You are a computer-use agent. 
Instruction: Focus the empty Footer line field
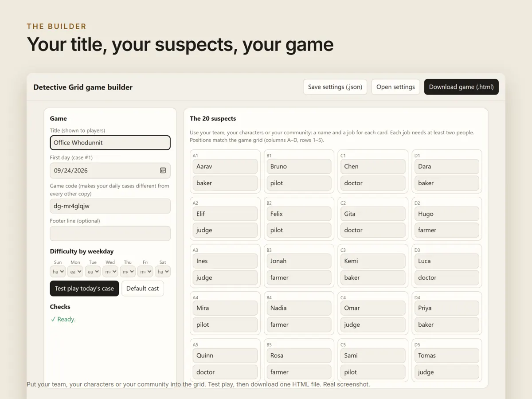point(110,233)
